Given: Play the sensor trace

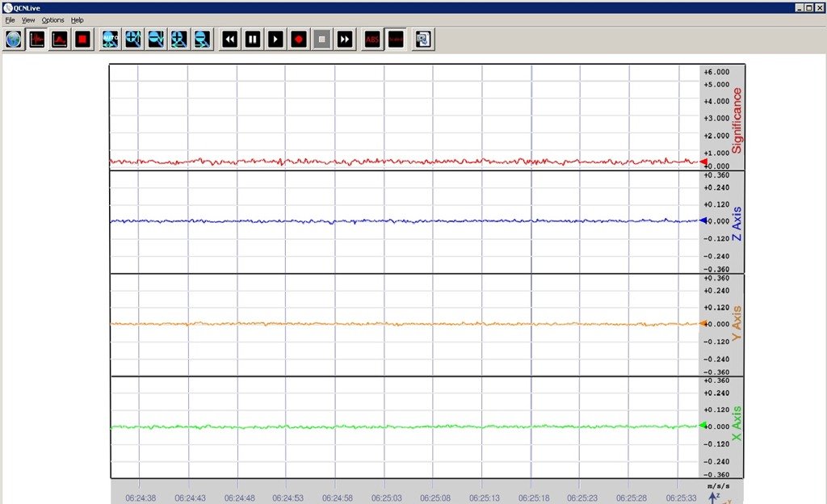Looking at the screenshot, I should click(276, 40).
